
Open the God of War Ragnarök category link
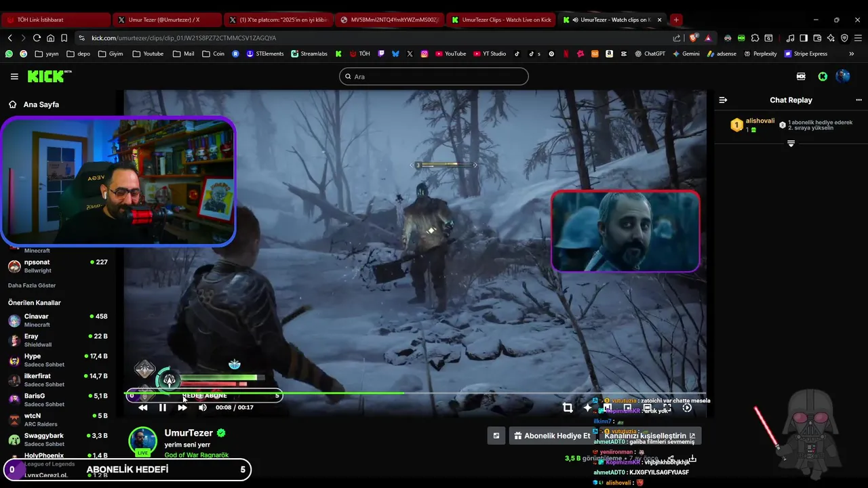pyautogui.click(x=197, y=455)
